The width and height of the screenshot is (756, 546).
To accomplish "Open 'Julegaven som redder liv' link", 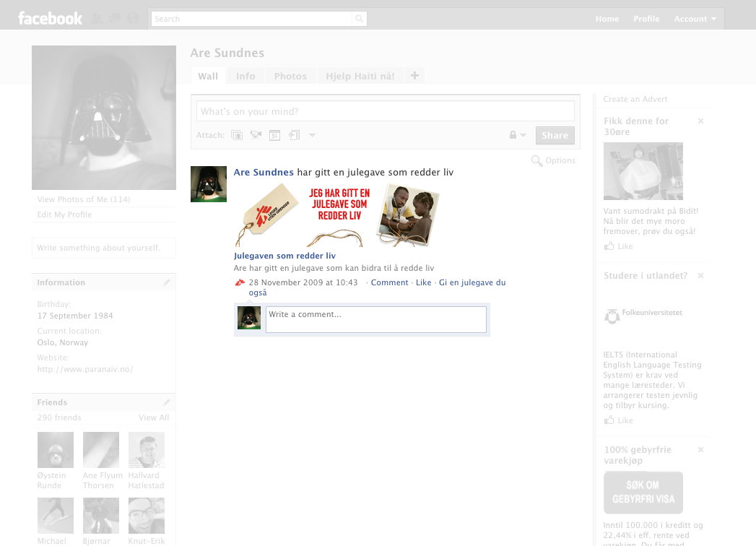I will point(284,256).
